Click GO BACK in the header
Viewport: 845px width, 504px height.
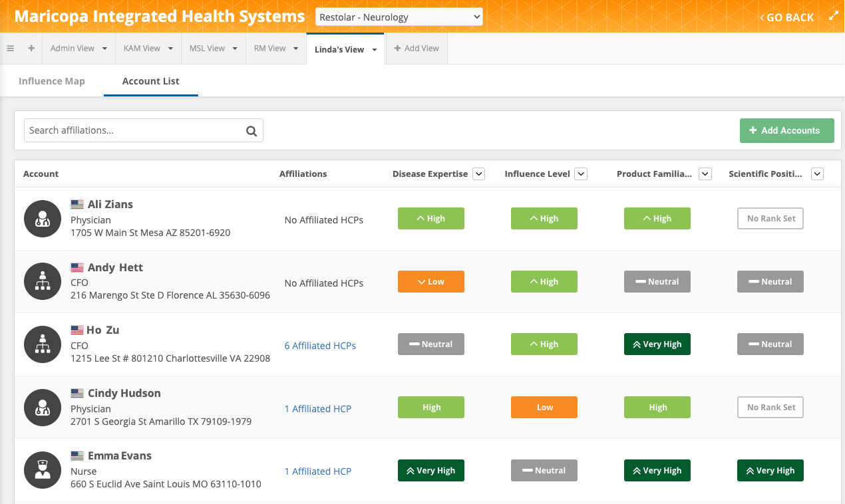(x=787, y=17)
